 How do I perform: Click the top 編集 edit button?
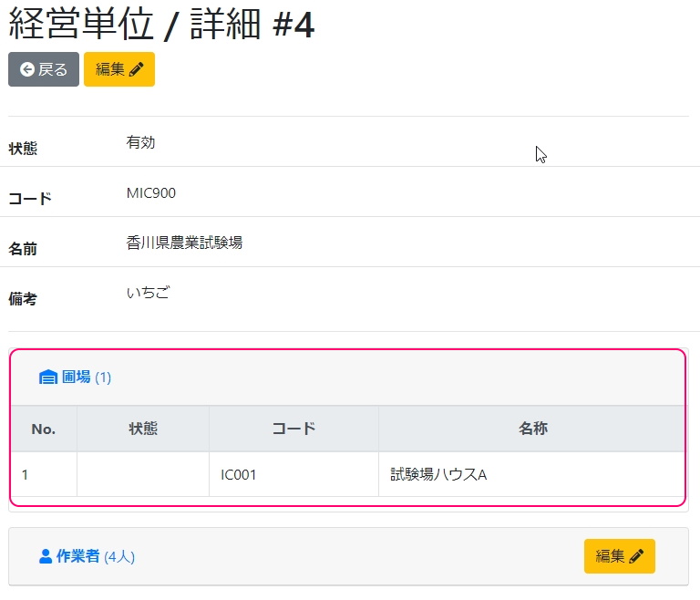click(119, 69)
